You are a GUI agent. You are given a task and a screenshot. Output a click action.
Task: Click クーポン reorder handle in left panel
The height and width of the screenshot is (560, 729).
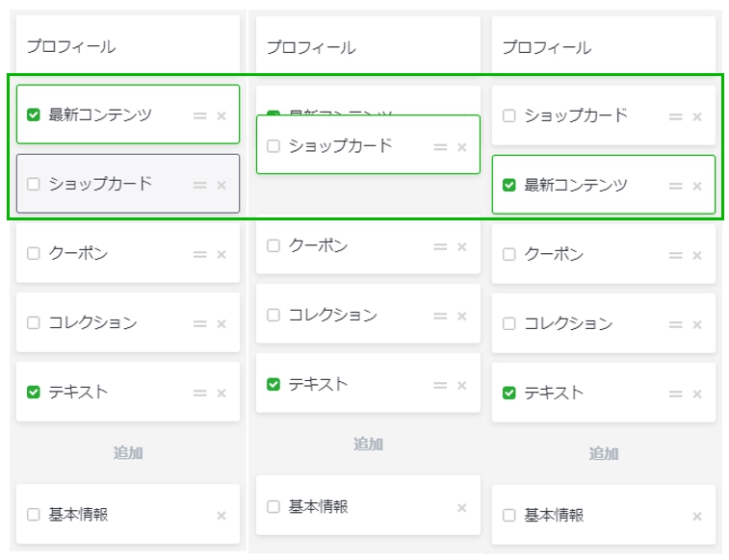click(x=200, y=254)
